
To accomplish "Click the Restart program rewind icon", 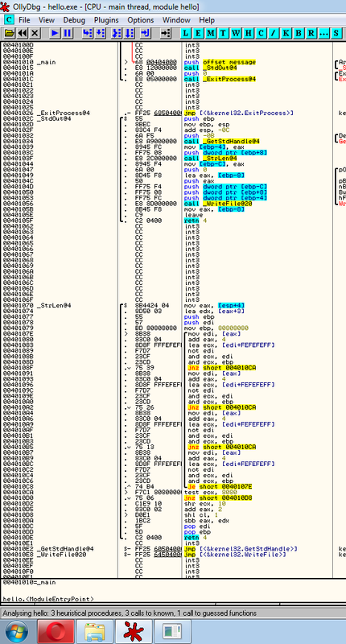I will (23, 33).
